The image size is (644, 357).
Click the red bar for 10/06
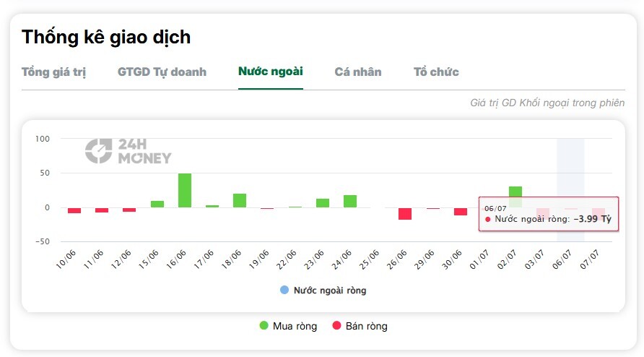click(74, 210)
